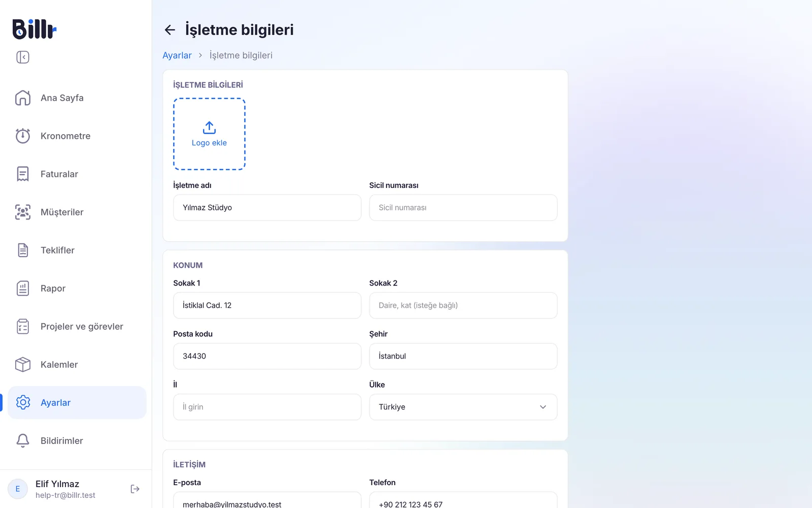Click the Teklifler document icon
Viewport: 812px width, 508px height.
click(x=23, y=250)
